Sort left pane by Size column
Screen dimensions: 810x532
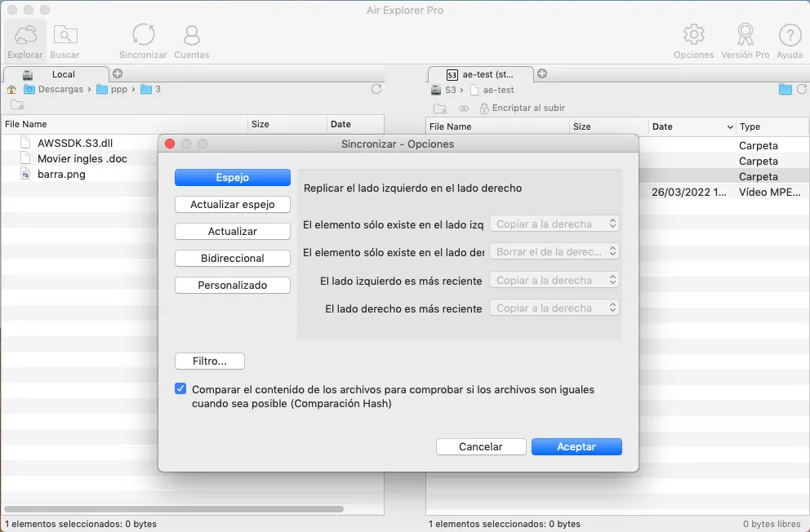coord(287,124)
